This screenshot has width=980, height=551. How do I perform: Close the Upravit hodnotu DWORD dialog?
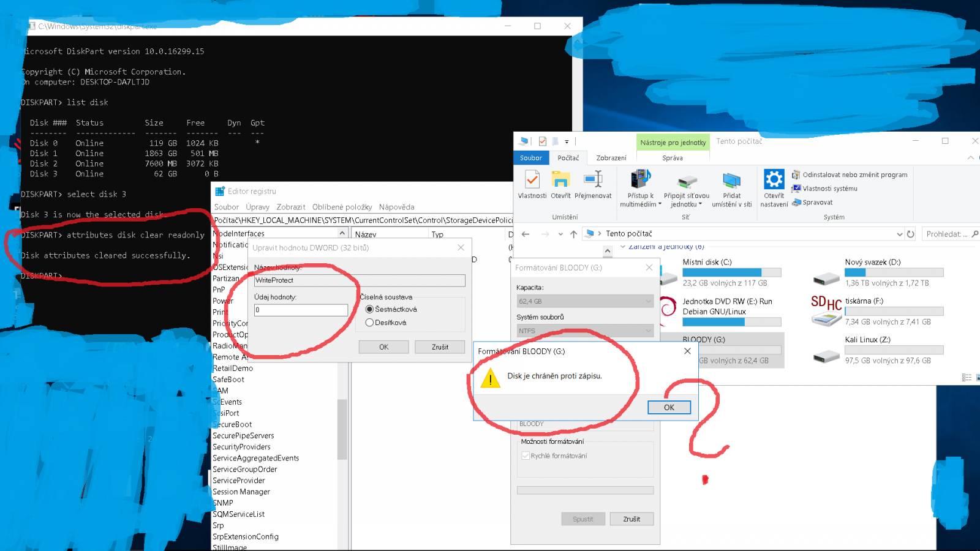[461, 247]
